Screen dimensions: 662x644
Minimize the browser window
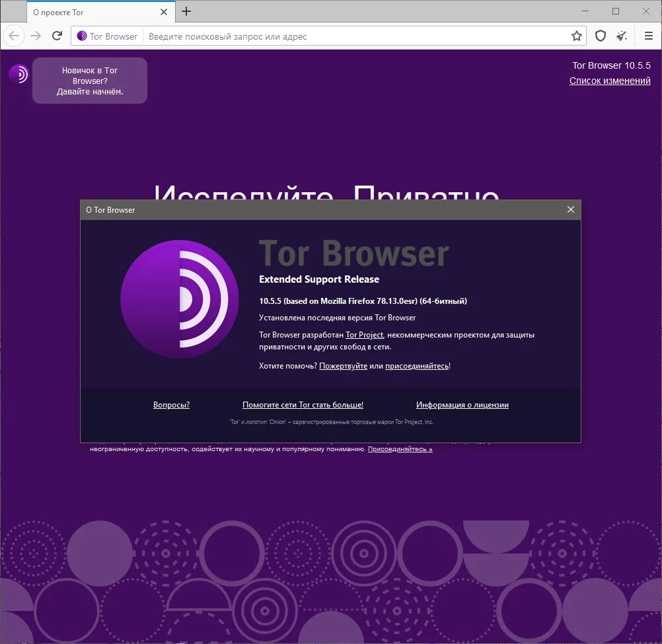[x=585, y=11]
